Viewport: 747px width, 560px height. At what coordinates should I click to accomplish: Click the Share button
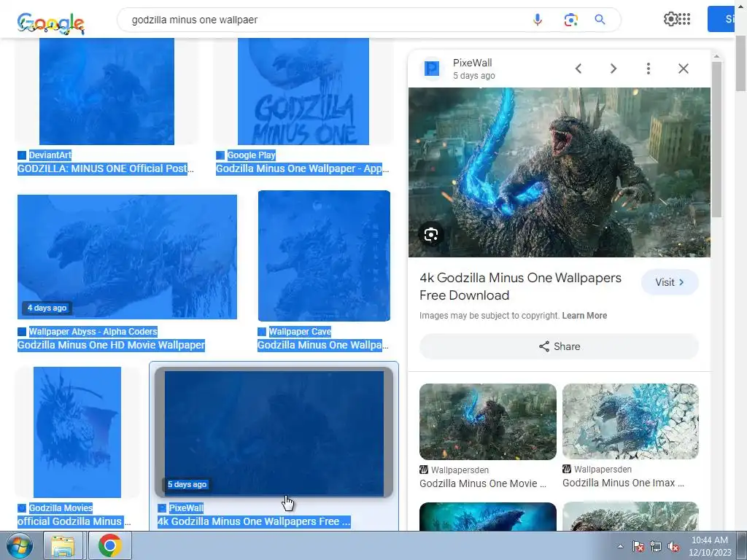tap(559, 346)
